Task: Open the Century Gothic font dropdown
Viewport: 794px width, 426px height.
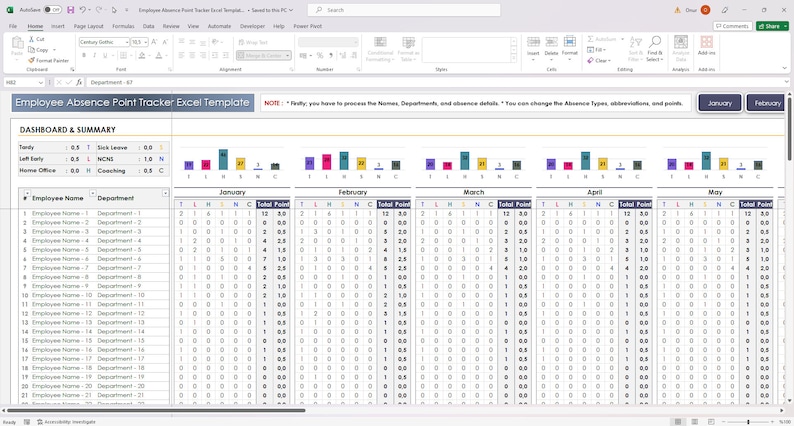Action: point(127,42)
